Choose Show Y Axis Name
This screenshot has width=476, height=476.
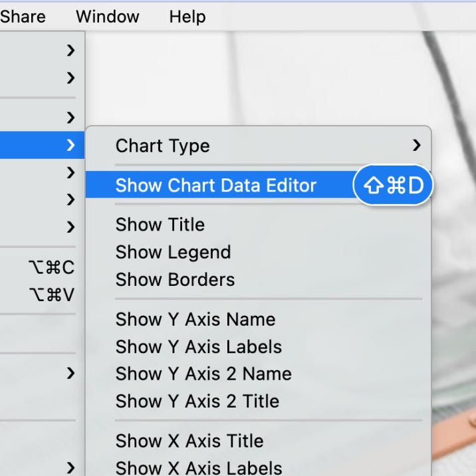click(195, 319)
